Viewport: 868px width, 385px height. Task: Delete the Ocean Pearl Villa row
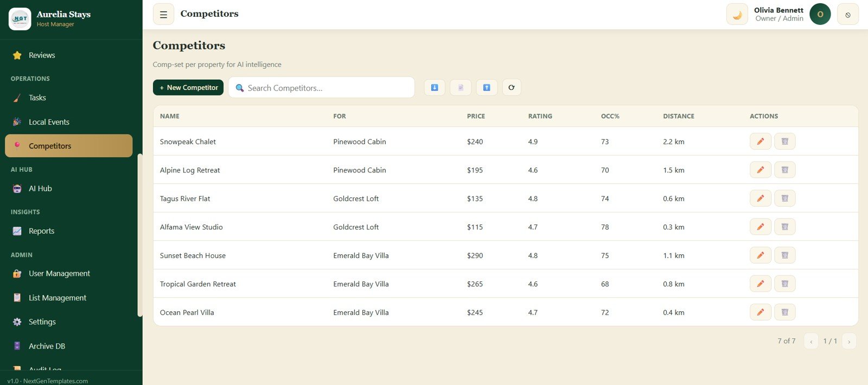[x=785, y=312]
